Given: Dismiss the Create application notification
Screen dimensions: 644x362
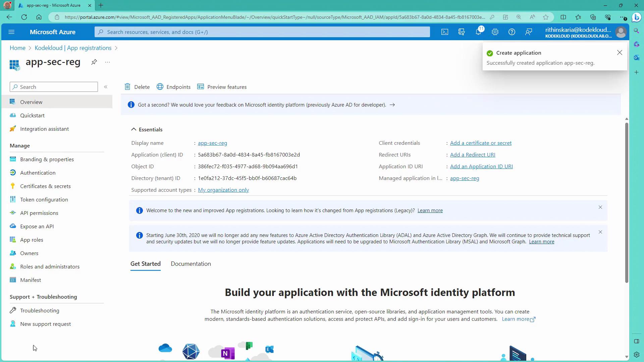Looking at the screenshot, I should [x=620, y=53].
